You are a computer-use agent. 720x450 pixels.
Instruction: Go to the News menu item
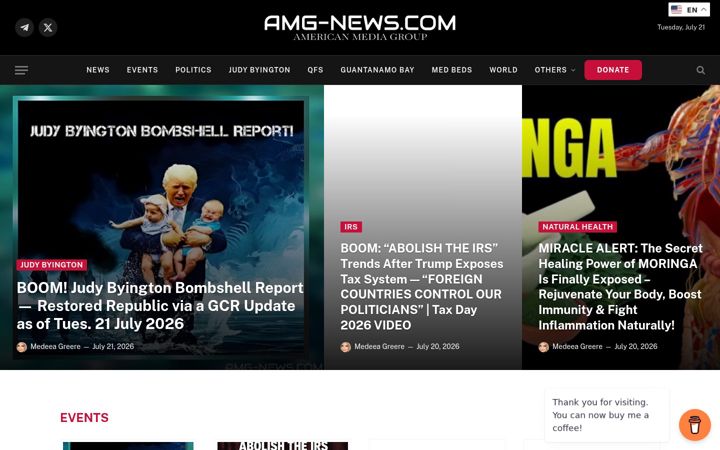tap(98, 70)
